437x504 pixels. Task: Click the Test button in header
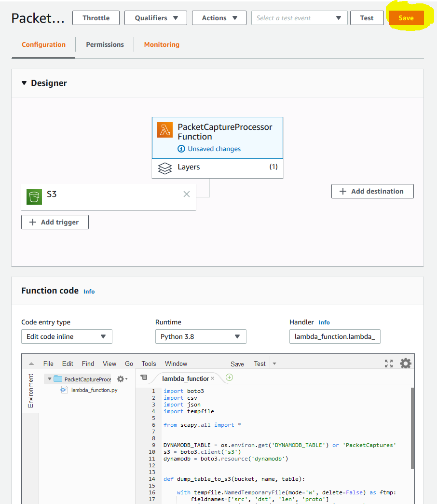click(x=367, y=18)
